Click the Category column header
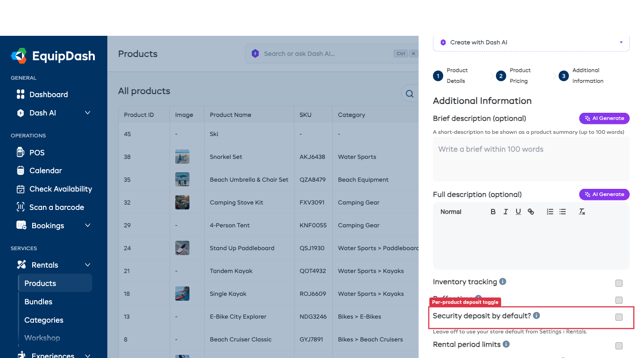 click(x=352, y=115)
